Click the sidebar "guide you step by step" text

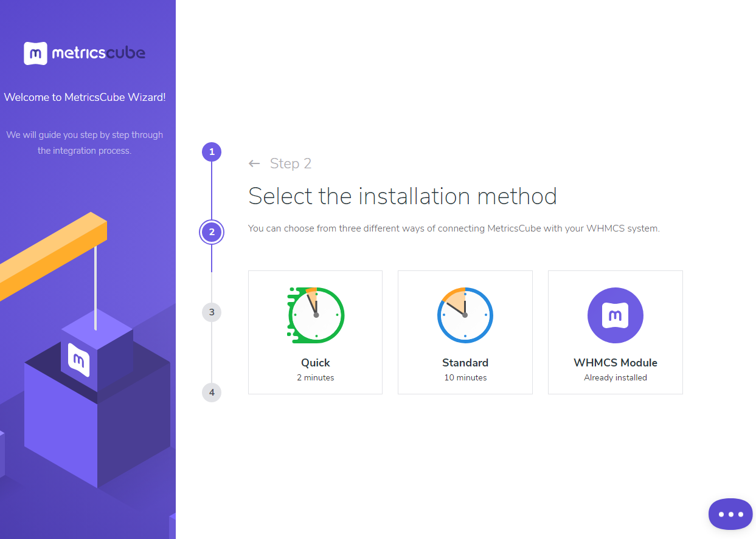85,143
